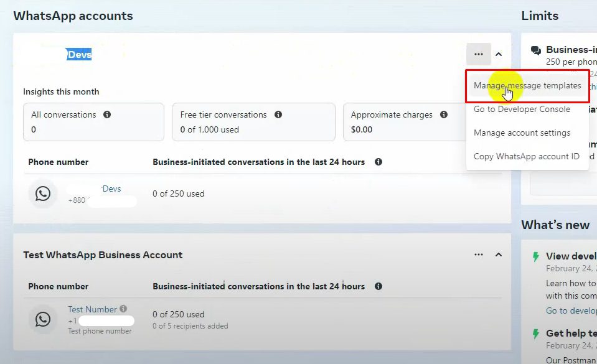
Task: Choose Go to Developer Console
Action: pos(522,110)
